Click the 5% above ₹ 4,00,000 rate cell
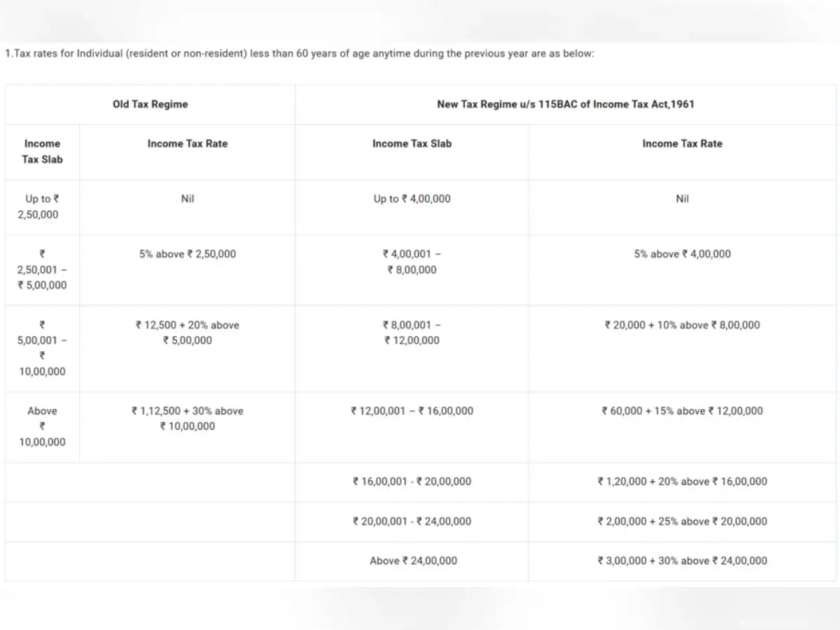 point(682,269)
